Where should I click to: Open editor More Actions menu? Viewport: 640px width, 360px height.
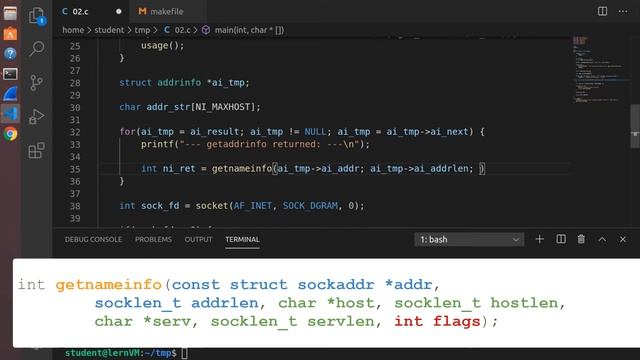623,11
